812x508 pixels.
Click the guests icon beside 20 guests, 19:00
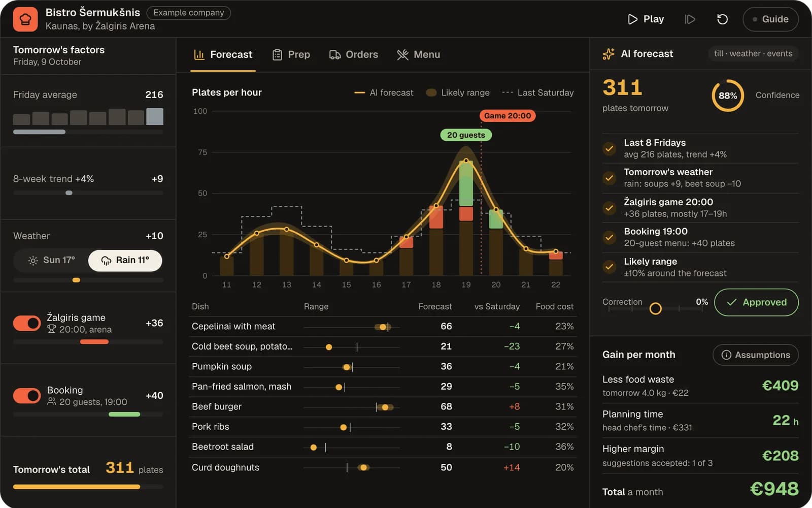coord(51,402)
